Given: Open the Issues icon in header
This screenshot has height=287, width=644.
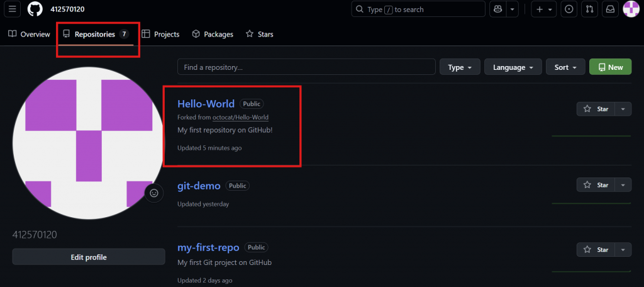Looking at the screenshot, I should [x=569, y=9].
